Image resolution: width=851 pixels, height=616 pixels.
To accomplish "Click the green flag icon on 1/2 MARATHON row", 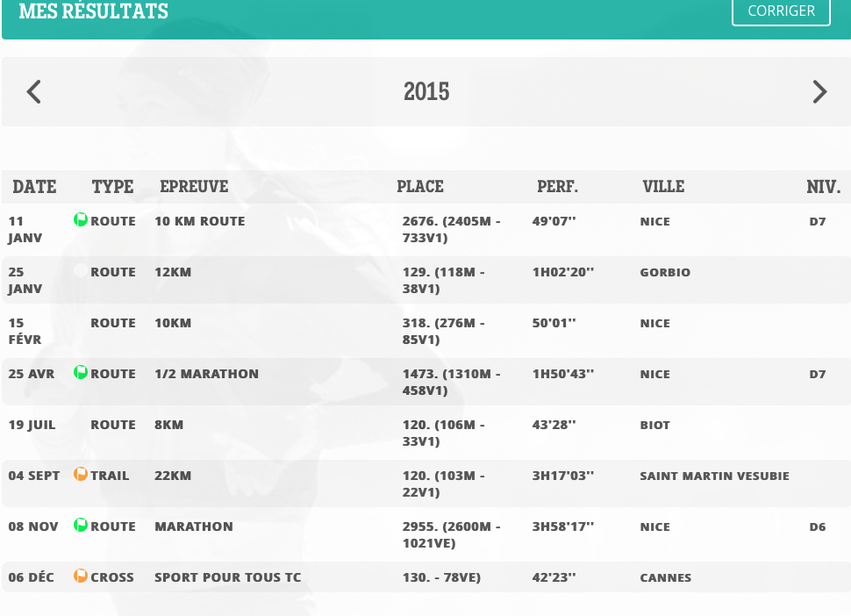I will click(x=81, y=373).
